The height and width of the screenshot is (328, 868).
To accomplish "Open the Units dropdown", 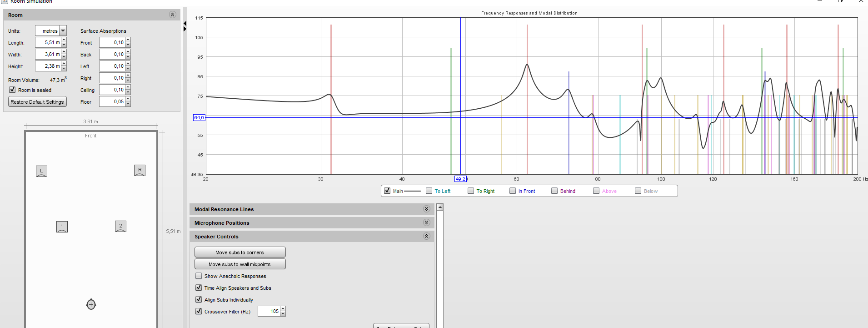I will coord(63,31).
